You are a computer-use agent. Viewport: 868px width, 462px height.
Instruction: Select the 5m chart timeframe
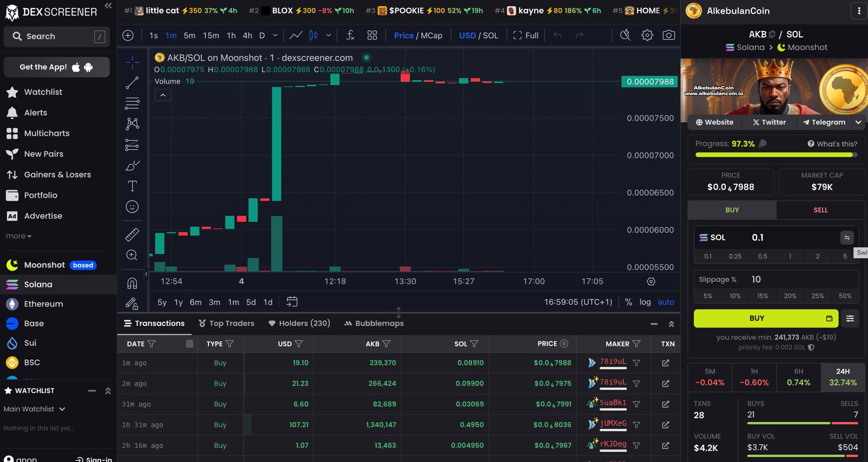(189, 35)
